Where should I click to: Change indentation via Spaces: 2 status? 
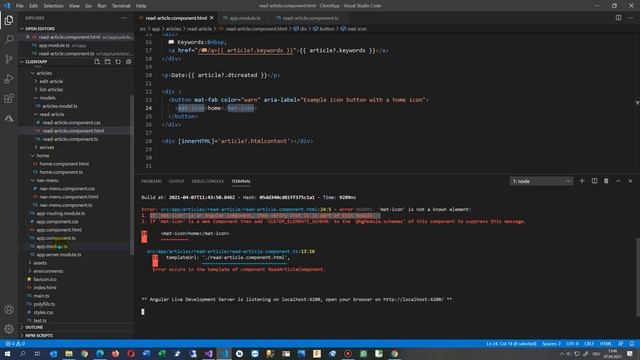click(x=551, y=344)
